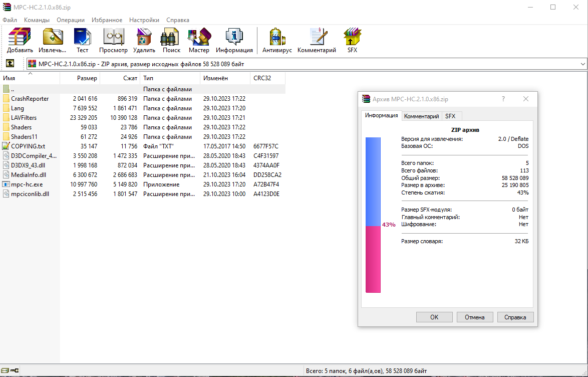Click the Информация toolbar icon
The height and width of the screenshot is (377, 588).
(x=234, y=40)
